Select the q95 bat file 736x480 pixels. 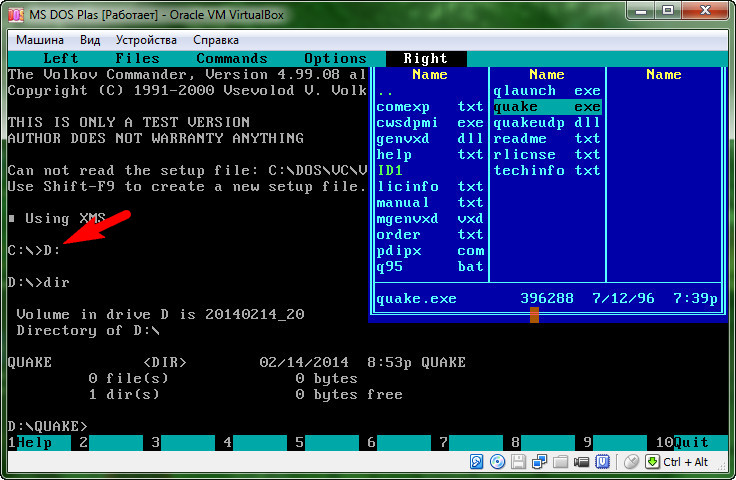tap(429, 267)
